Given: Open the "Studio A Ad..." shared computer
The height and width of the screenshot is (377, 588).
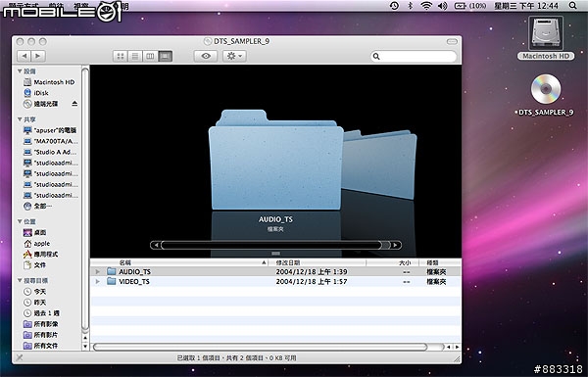Looking at the screenshot, I should 50,152.
